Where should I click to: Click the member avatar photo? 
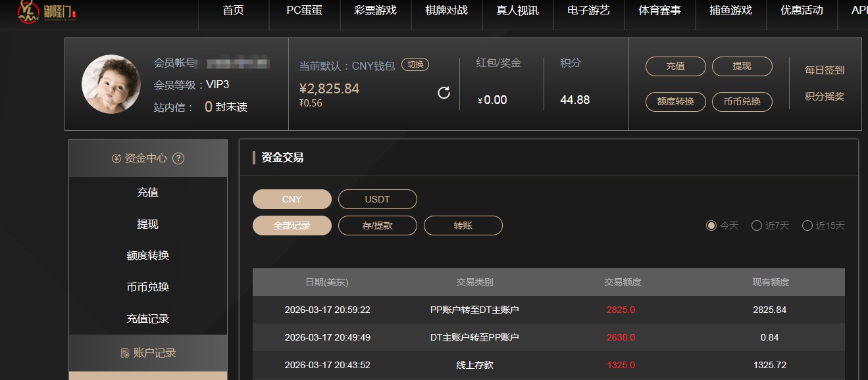coord(111,84)
